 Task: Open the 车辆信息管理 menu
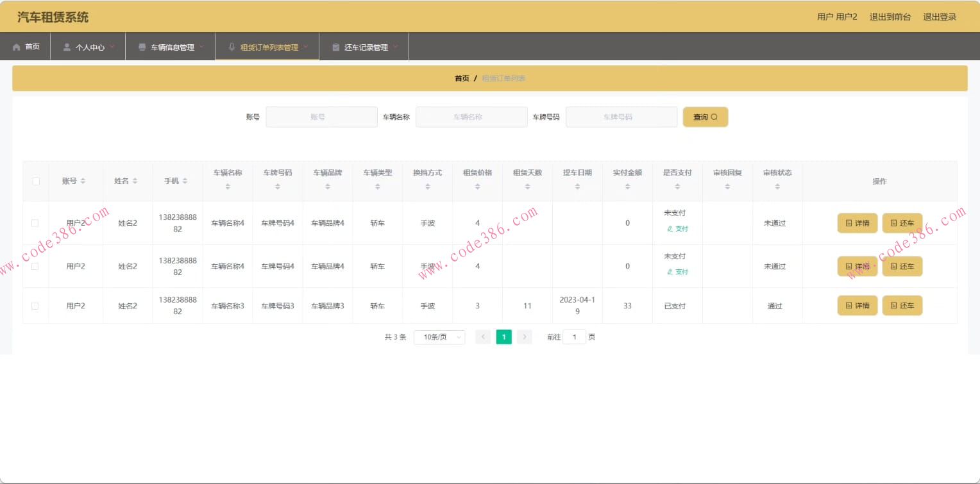tap(169, 46)
